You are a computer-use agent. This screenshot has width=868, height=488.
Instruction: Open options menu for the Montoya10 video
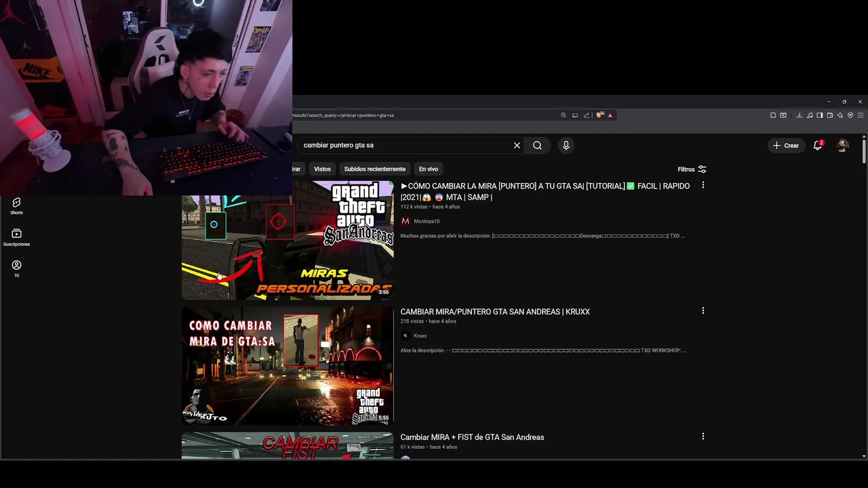coord(703,185)
